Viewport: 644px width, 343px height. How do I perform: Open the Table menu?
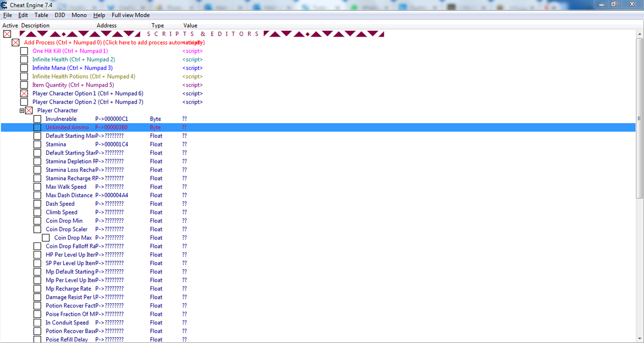tap(41, 15)
